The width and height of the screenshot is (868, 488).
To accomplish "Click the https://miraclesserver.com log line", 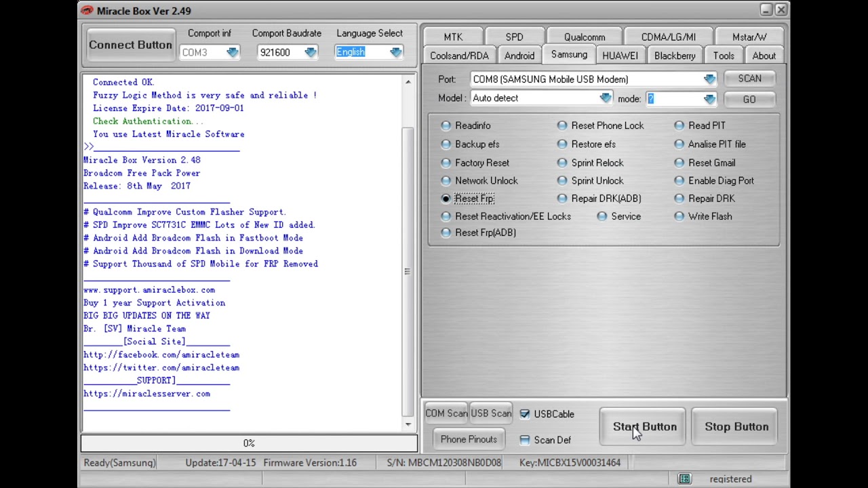I will [146, 394].
